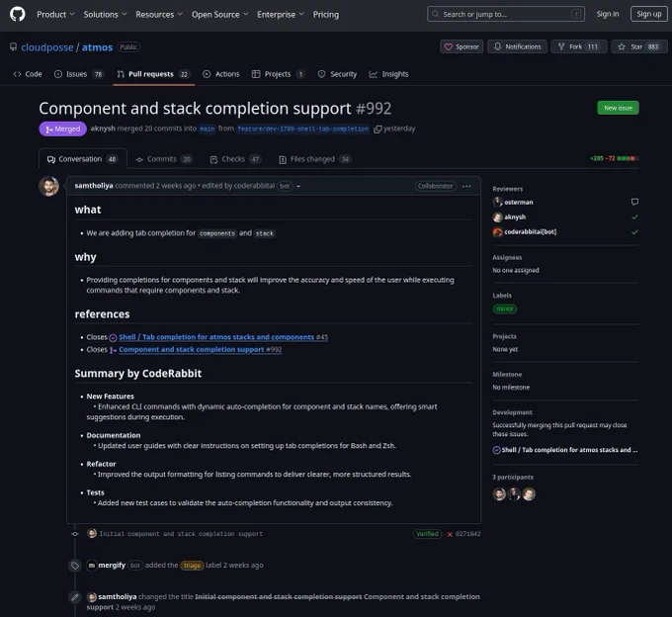672x617 pixels.
Task: Click the first participant avatar
Action: (x=499, y=494)
